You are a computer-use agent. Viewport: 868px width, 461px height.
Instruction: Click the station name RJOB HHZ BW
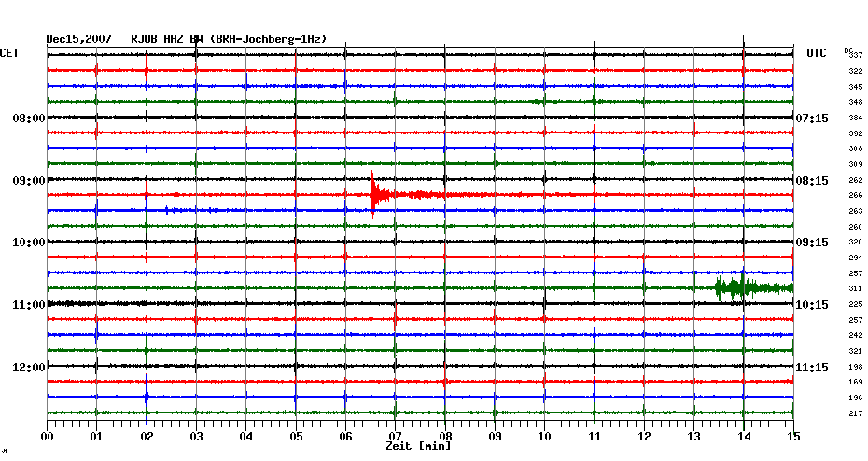point(167,39)
